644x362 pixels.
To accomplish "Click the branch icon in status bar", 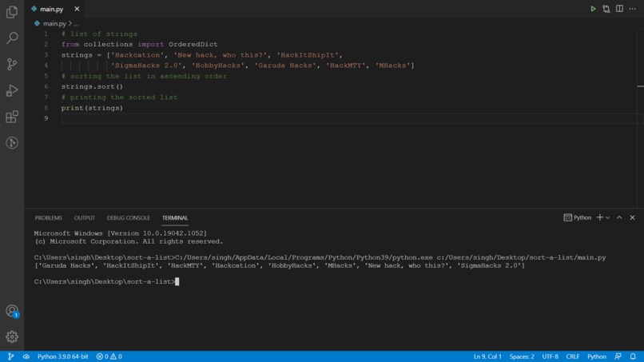I will 10,356.
